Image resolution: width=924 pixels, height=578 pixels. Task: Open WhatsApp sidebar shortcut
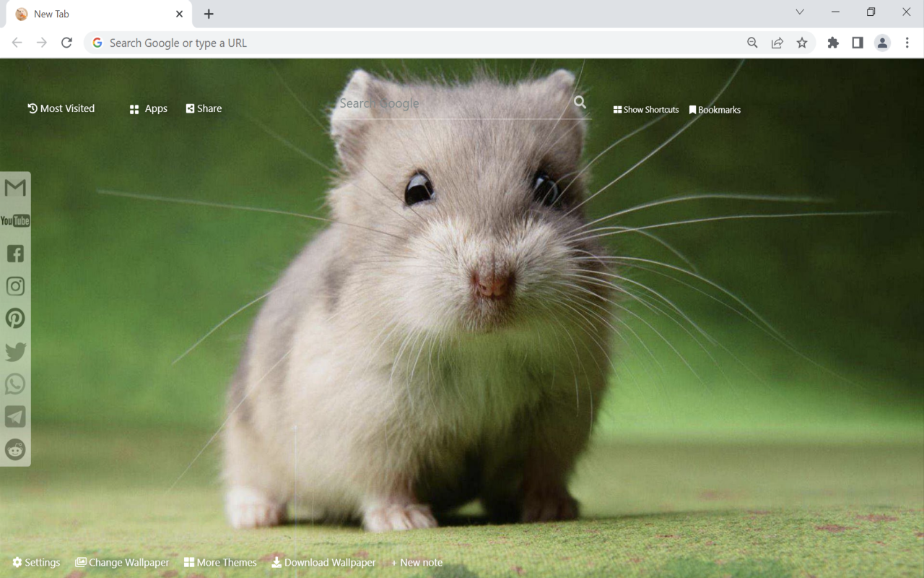coord(15,384)
